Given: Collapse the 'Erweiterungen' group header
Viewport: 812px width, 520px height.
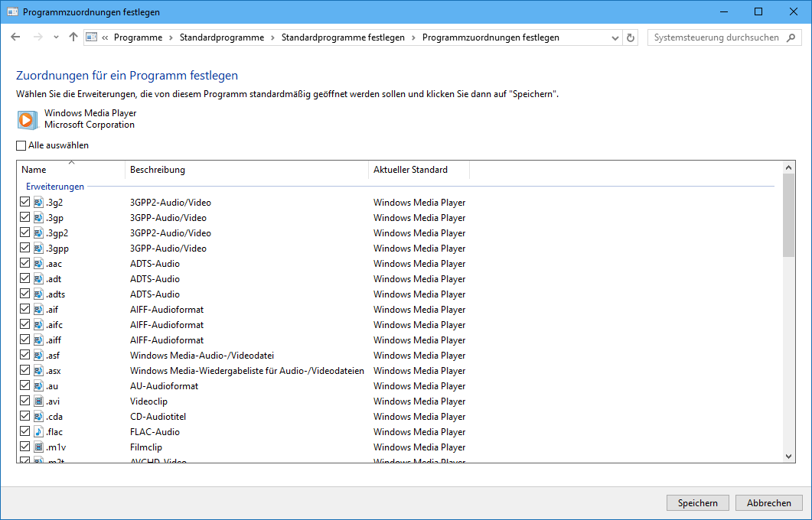Looking at the screenshot, I should tap(55, 187).
